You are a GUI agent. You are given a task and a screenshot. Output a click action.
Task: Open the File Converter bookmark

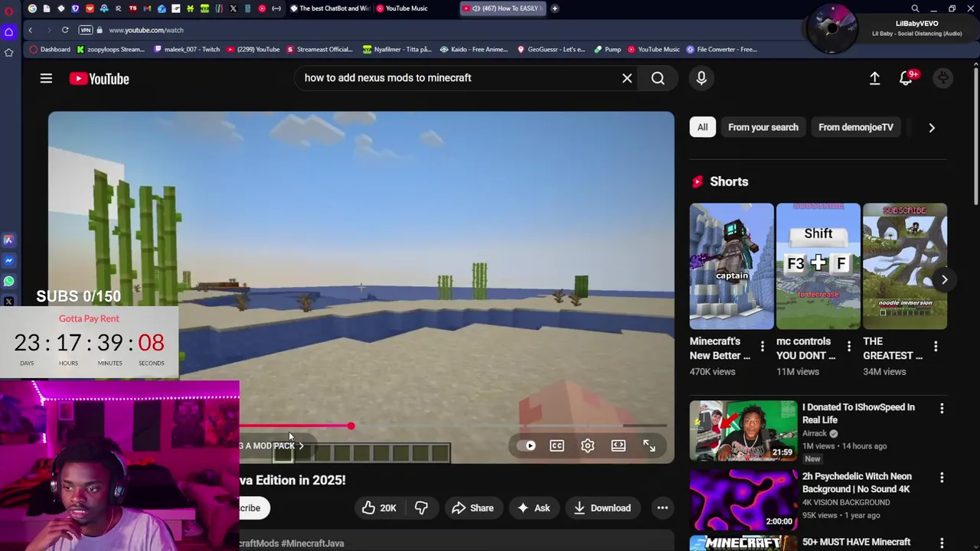click(x=721, y=49)
